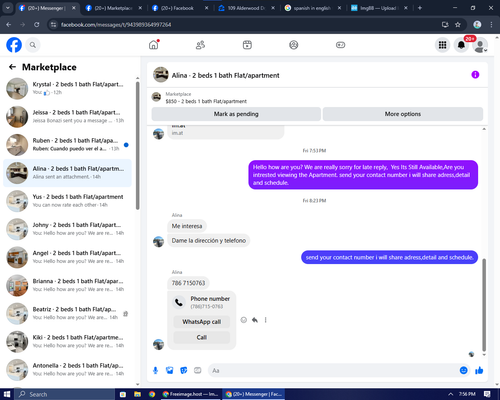Click Beatriz conversation muted bell icon

[x=126, y=314]
